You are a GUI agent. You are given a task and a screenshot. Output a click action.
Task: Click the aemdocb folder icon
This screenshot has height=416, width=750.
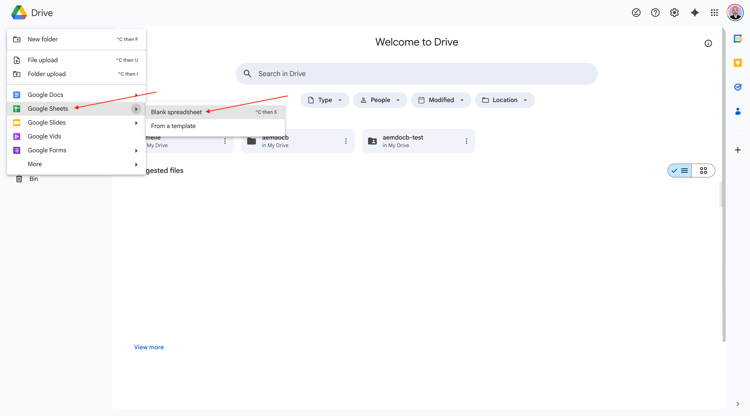point(252,141)
